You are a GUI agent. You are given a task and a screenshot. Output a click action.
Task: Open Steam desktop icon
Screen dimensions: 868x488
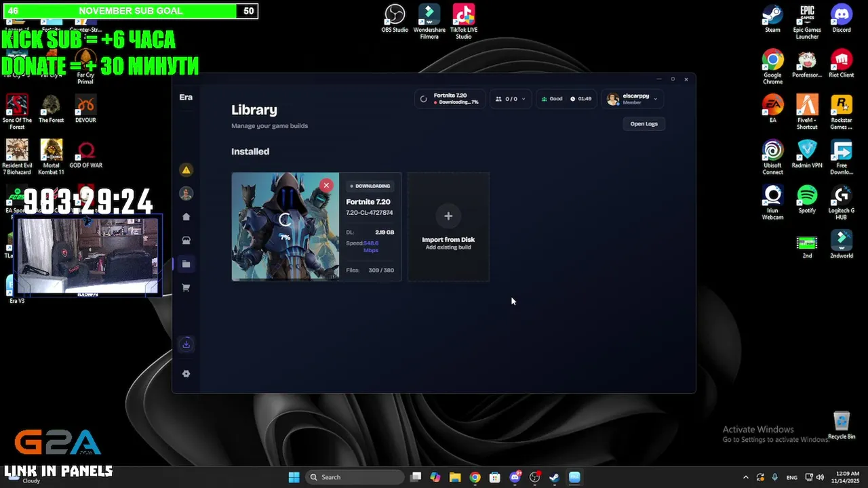772,18
